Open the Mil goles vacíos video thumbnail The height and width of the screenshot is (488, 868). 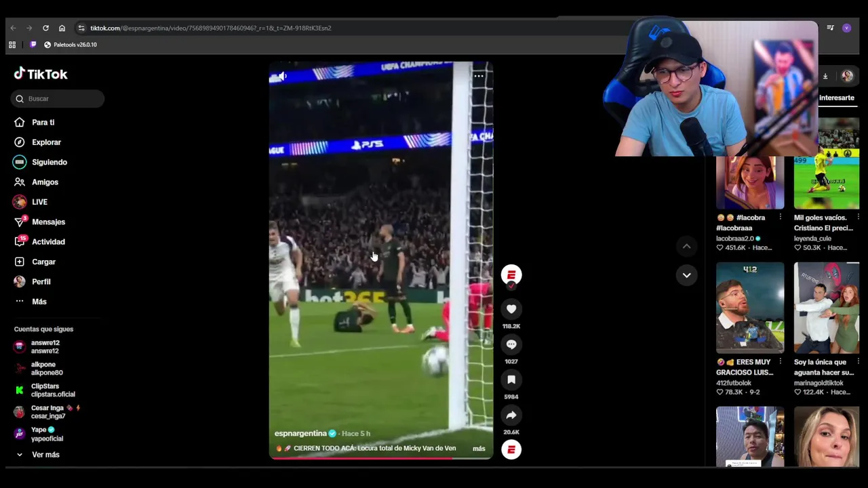(827, 163)
